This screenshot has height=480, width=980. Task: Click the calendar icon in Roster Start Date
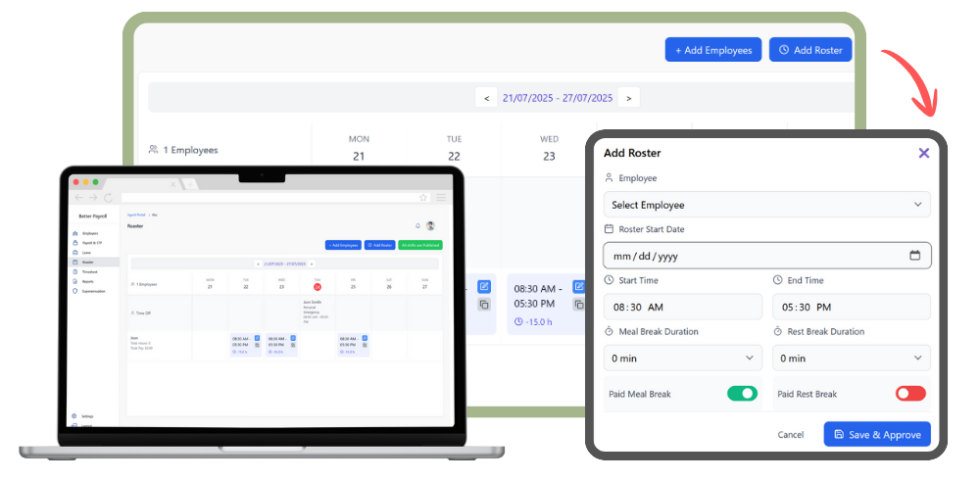coord(914,256)
